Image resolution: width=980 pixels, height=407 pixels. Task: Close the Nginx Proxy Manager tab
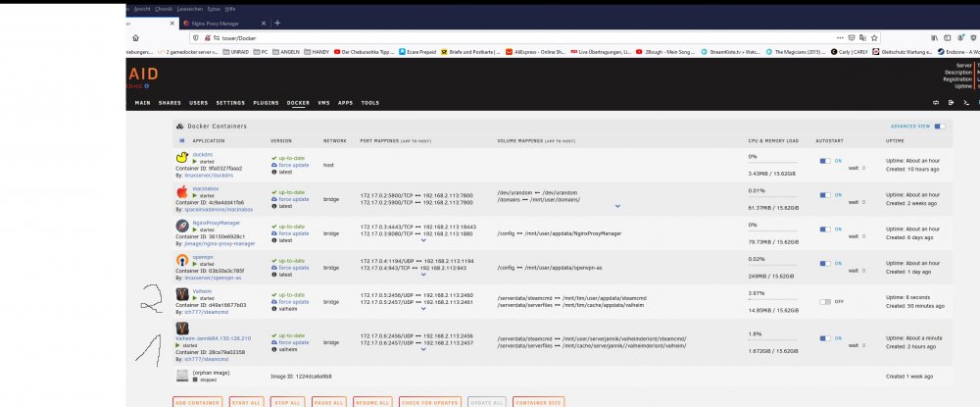pyautogui.click(x=264, y=24)
